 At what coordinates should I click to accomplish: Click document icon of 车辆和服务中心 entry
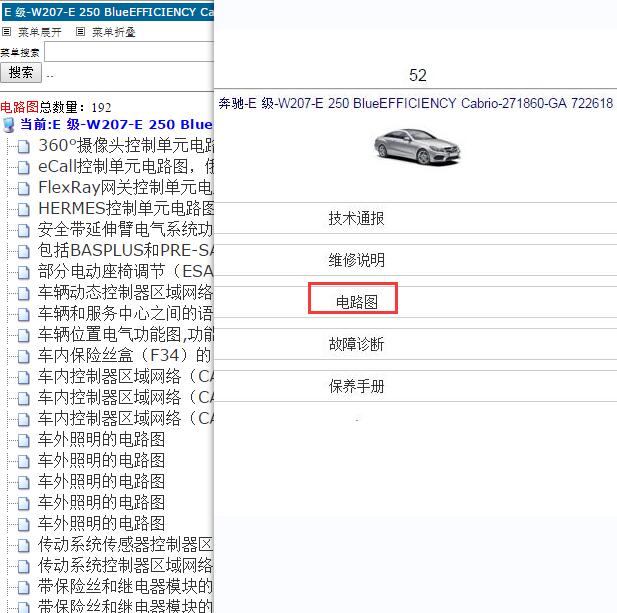pyautogui.click(x=24, y=315)
